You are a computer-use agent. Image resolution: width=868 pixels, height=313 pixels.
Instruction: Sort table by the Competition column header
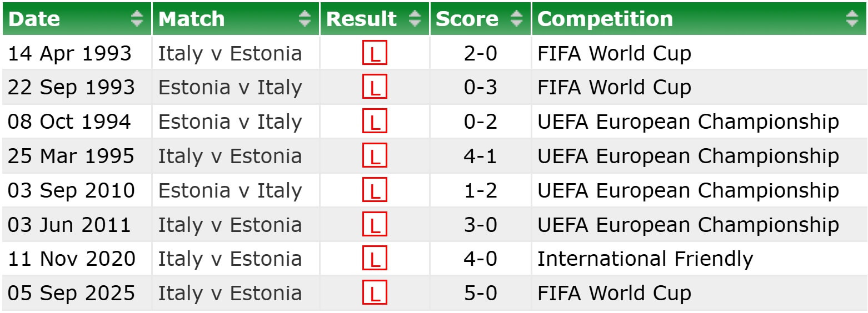coord(605,19)
